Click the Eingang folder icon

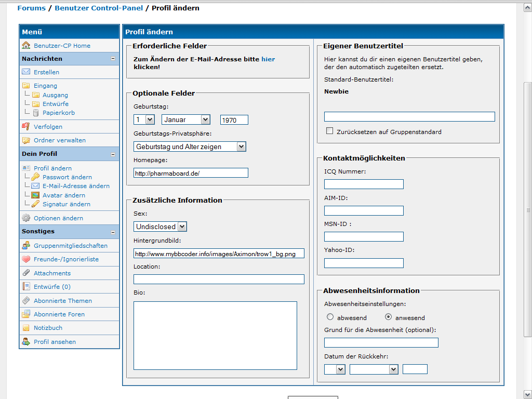(26, 85)
